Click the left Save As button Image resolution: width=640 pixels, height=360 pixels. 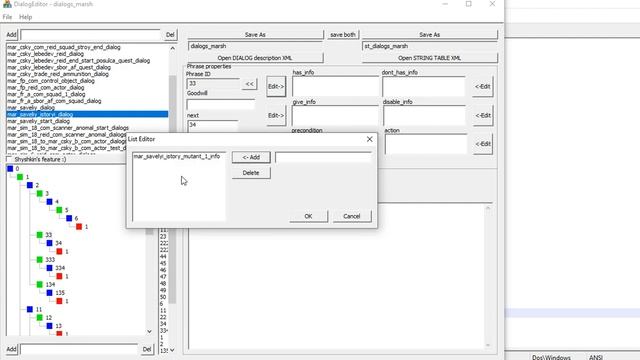coord(255,35)
